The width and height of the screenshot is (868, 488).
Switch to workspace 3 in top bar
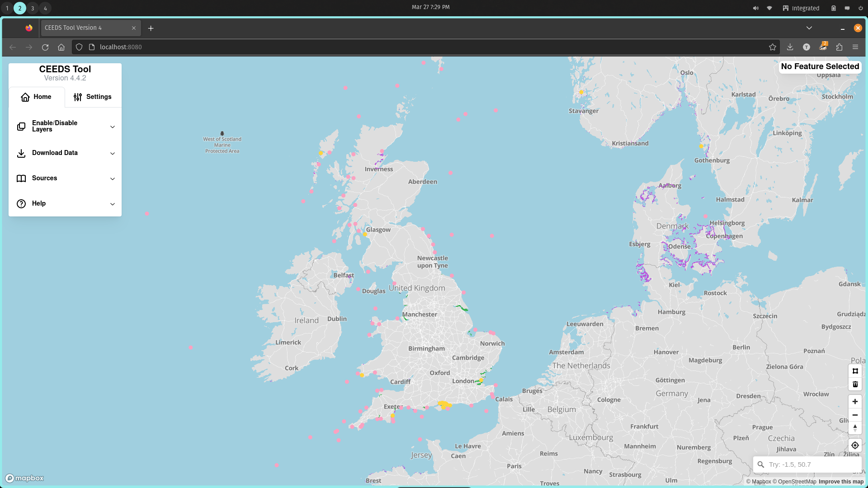click(x=33, y=8)
